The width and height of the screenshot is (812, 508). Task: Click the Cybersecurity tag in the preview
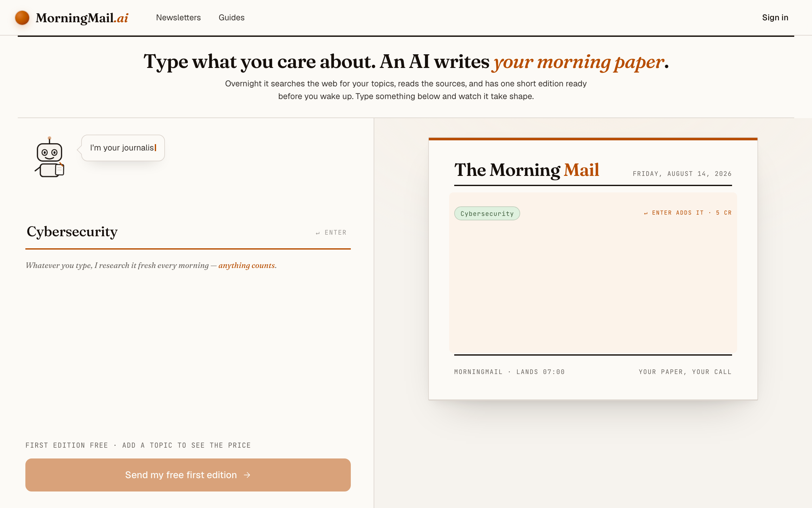point(487,213)
